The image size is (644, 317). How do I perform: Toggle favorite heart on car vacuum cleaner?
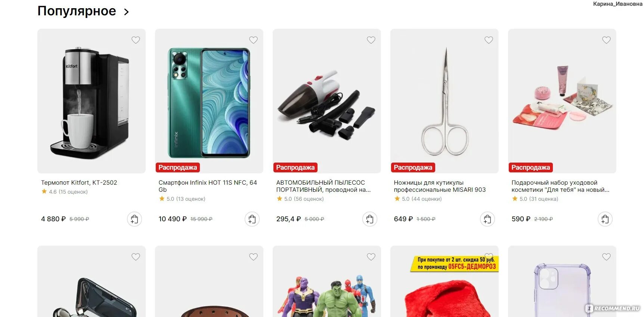pyautogui.click(x=371, y=40)
